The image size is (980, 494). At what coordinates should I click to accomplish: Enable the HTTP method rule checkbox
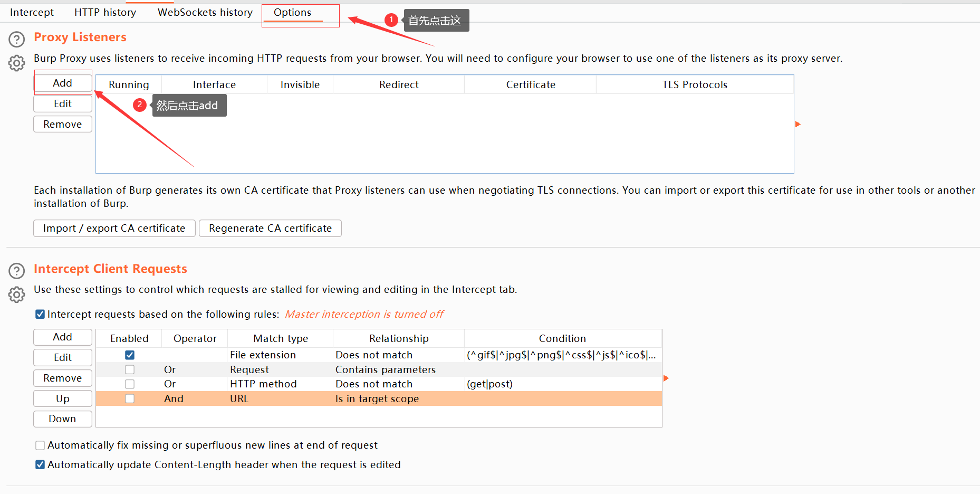coord(130,384)
